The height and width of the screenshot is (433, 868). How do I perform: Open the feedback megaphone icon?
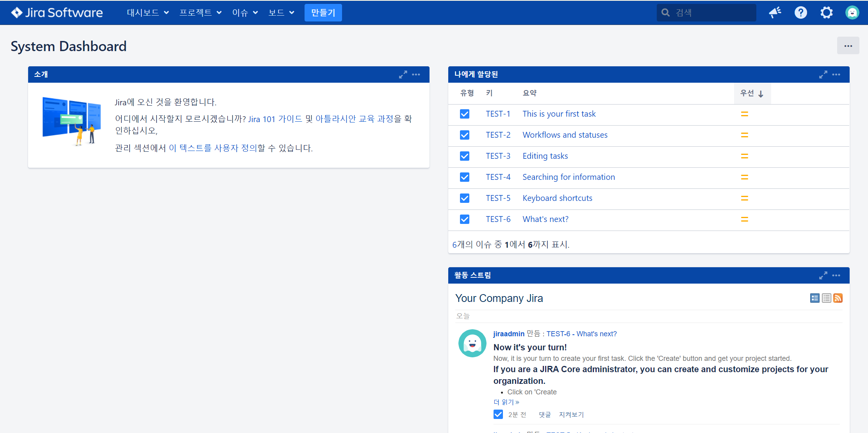(x=775, y=12)
